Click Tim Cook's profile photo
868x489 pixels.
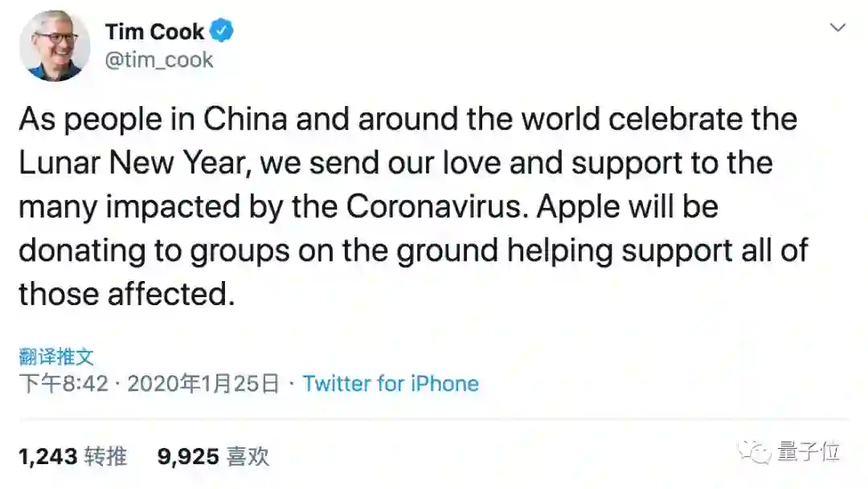pos(55,46)
